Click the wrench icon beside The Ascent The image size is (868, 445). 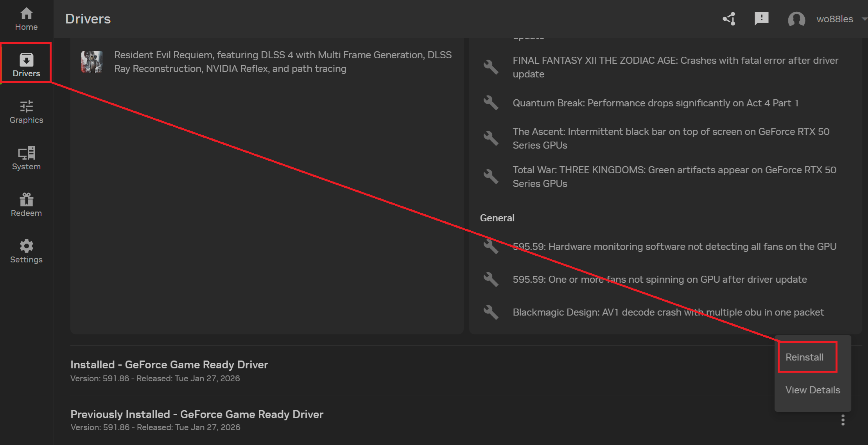click(491, 138)
